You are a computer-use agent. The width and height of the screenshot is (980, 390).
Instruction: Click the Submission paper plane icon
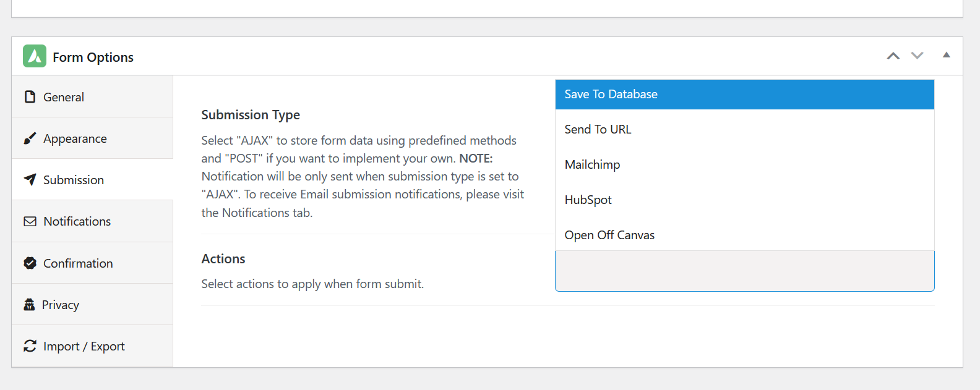pyautogui.click(x=30, y=180)
